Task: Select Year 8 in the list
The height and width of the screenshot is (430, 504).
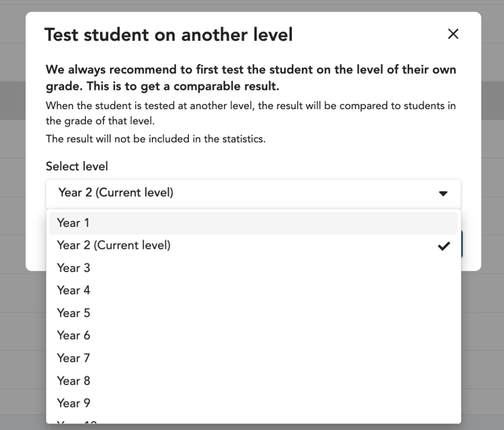Action: 74,381
